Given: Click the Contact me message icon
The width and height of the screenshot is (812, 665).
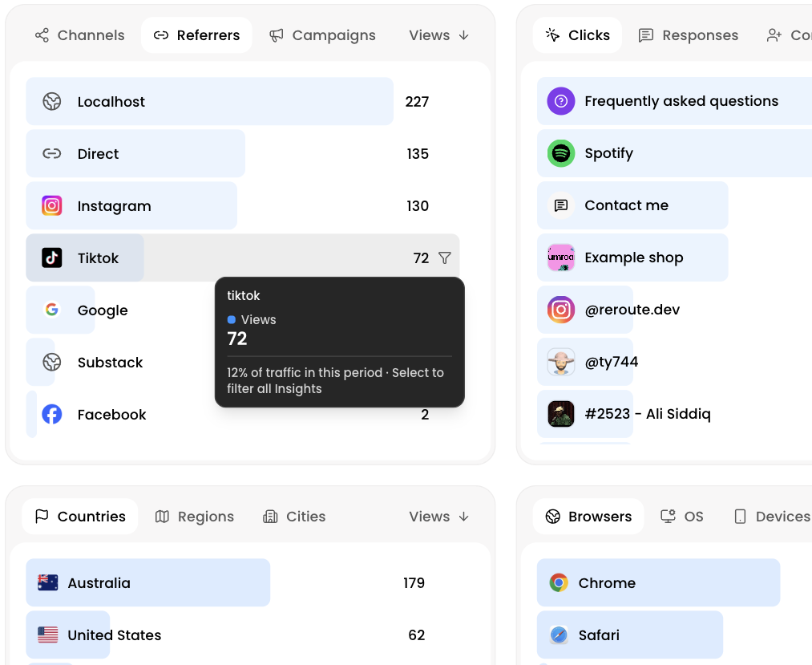Looking at the screenshot, I should pyautogui.click(x=561, y=205).
